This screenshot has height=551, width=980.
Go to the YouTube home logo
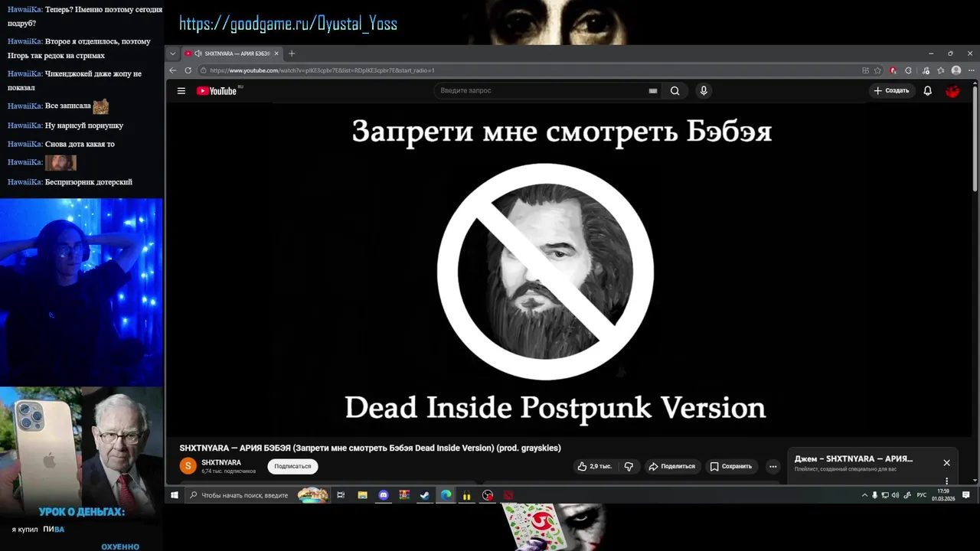(217, 91)
